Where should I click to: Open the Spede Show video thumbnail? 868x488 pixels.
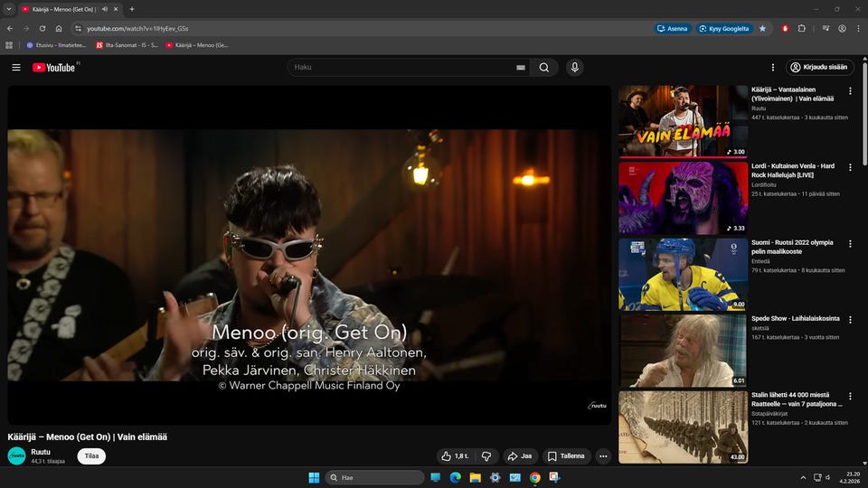[683, 351]
